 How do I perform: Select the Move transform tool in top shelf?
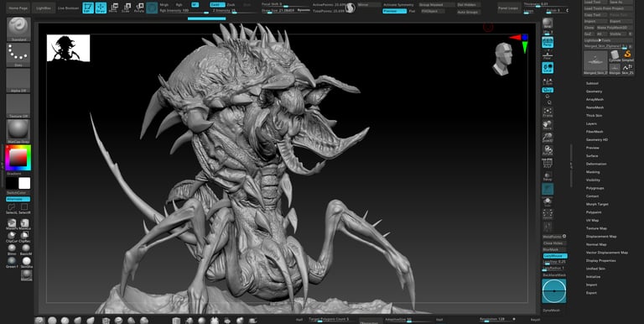(x=113, y=8)
